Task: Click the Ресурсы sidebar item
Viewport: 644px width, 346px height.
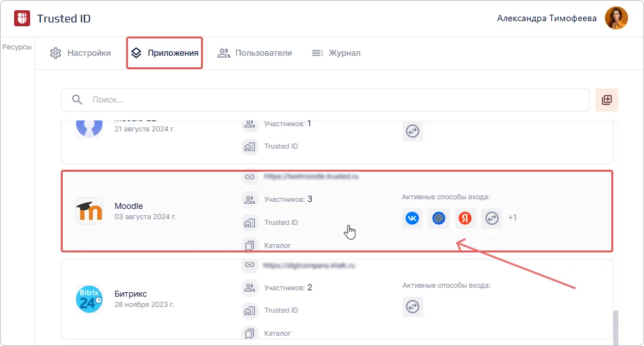Action: click(17, 47)
